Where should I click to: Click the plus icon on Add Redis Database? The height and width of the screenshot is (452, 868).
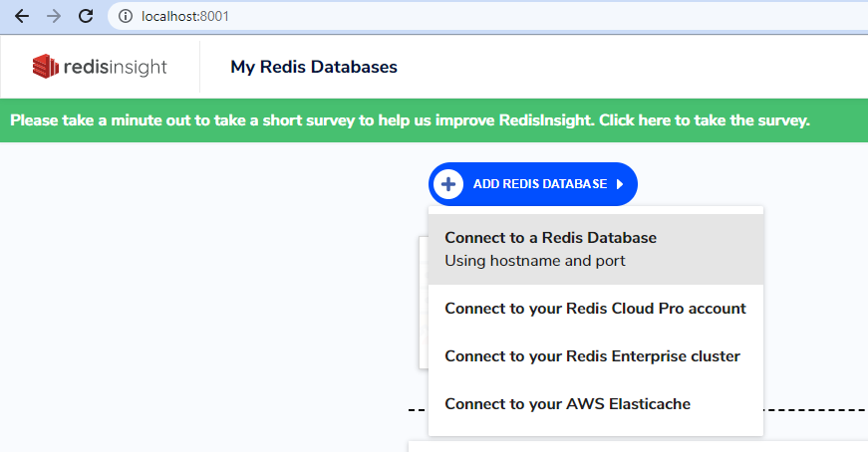(448, 184)
